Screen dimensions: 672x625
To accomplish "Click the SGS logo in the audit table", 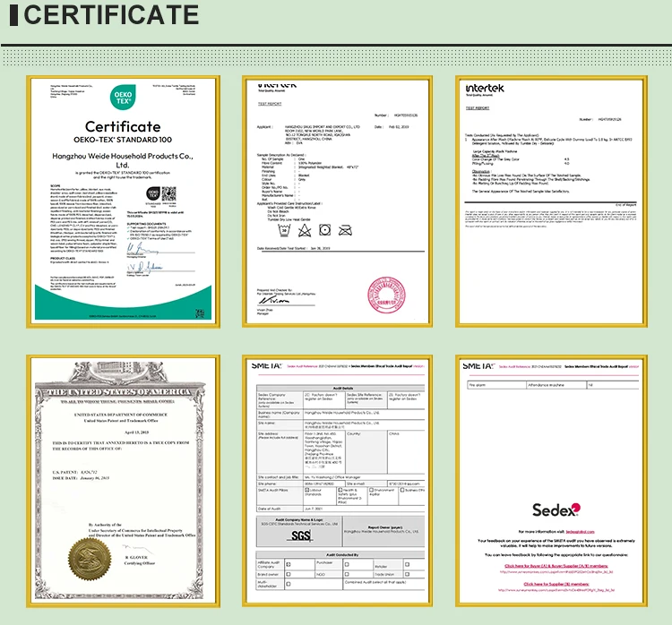I will click(x=301, y=535).
